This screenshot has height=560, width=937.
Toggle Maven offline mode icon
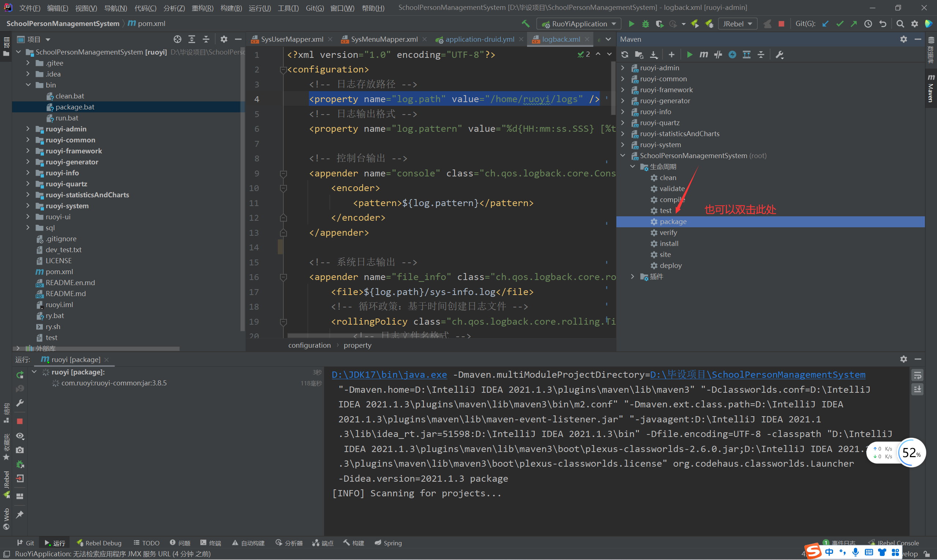click(718, 55)
